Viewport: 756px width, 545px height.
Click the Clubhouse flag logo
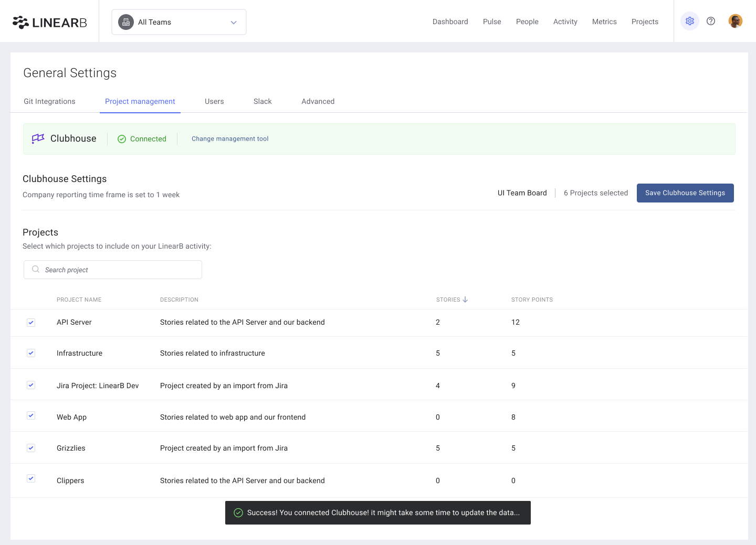coord(38,138)
